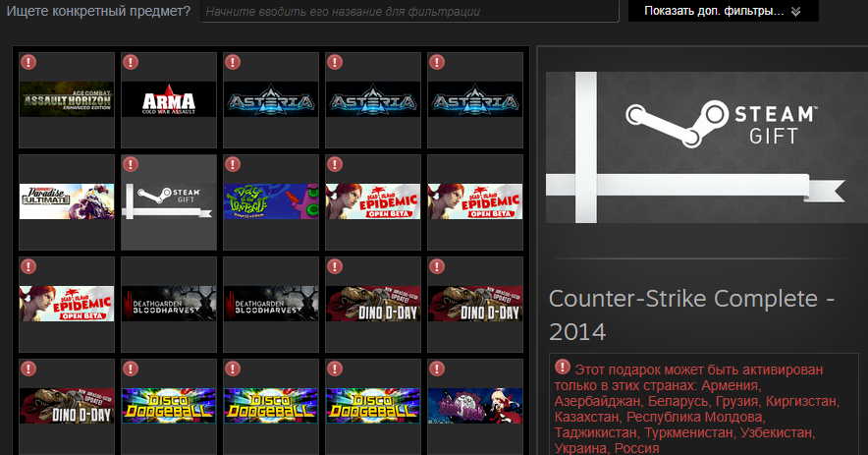This screenshot has width=868, height=455.
Task: Select the Epidemic item below Burnout Paradise
Action: point(67,305)
